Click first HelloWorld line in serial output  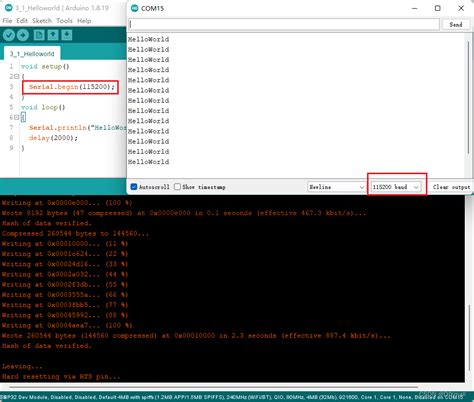[x=149, y=39]
